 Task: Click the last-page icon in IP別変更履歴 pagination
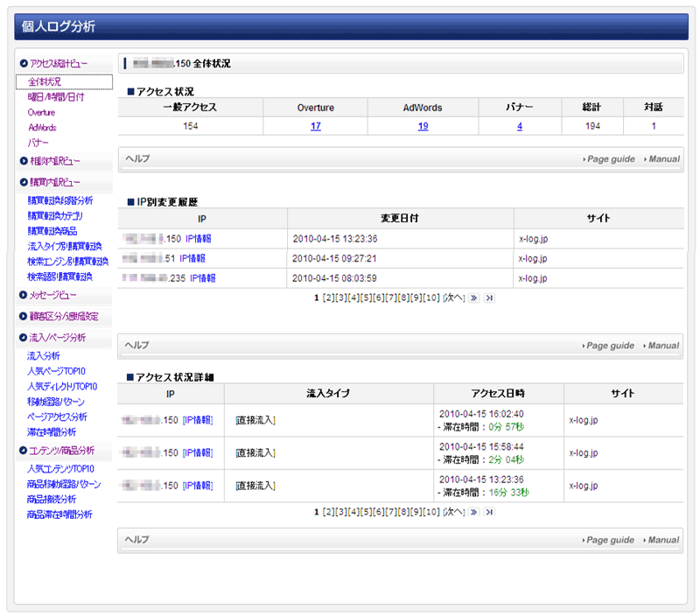(489, 297)
